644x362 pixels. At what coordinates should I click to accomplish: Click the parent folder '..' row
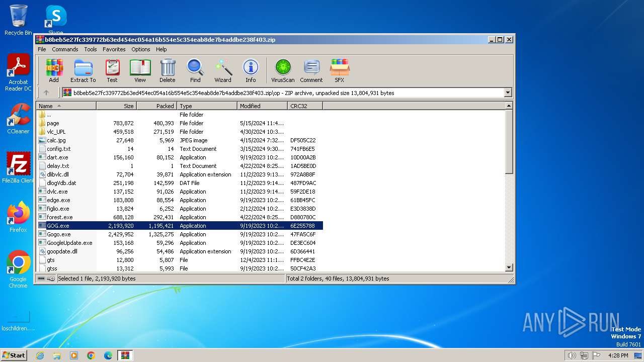tap(180, 115)
